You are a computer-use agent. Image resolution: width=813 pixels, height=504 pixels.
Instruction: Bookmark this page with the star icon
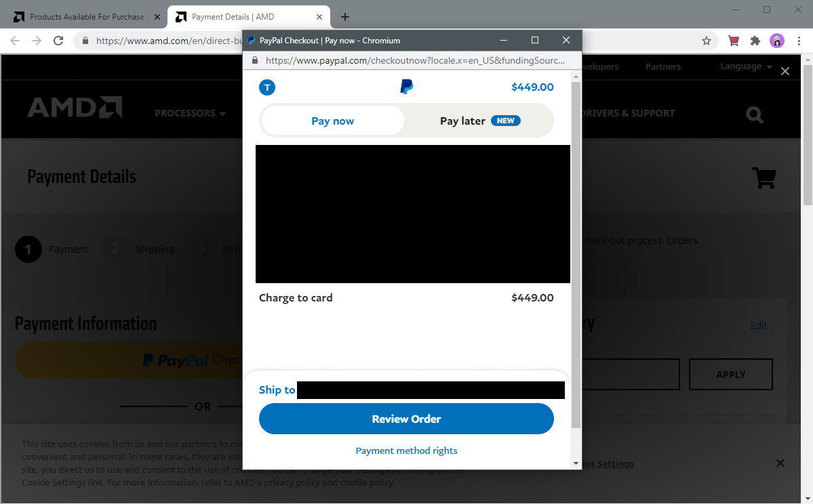coord(706,41)
